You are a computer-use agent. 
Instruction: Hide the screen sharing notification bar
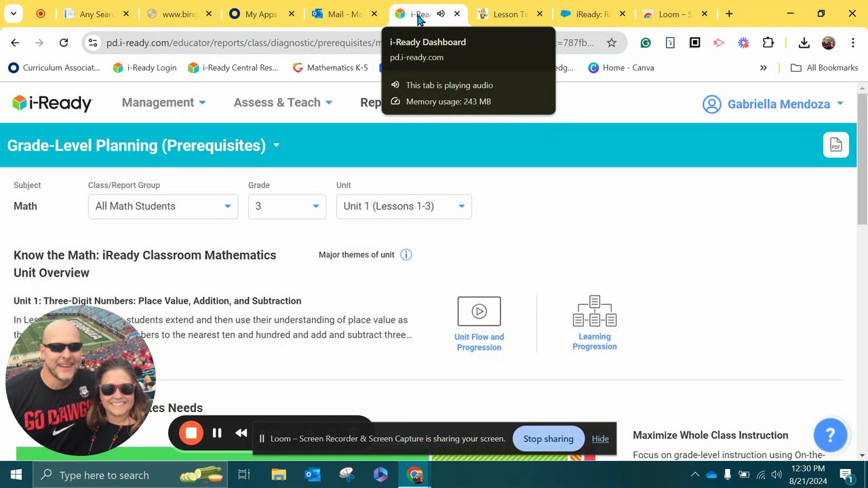point(600,439)
